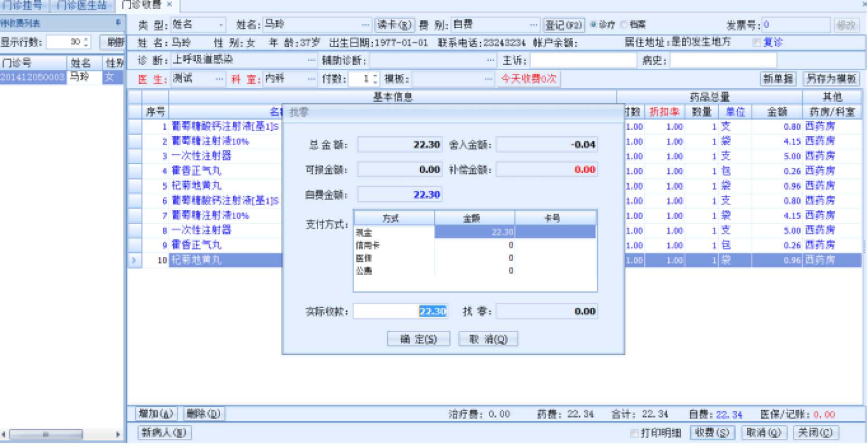Open the ellipsis lookup for 费别 自费

[533, 25]
